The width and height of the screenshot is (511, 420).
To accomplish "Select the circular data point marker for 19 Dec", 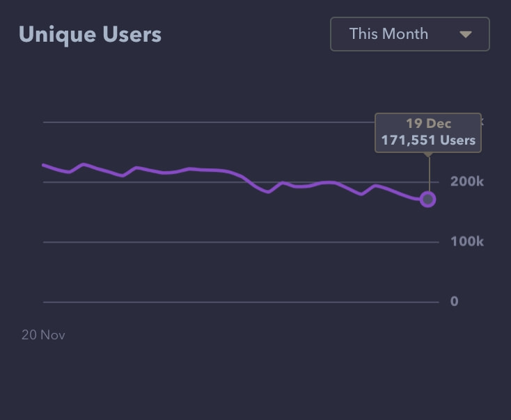I will tap(428, 200).
